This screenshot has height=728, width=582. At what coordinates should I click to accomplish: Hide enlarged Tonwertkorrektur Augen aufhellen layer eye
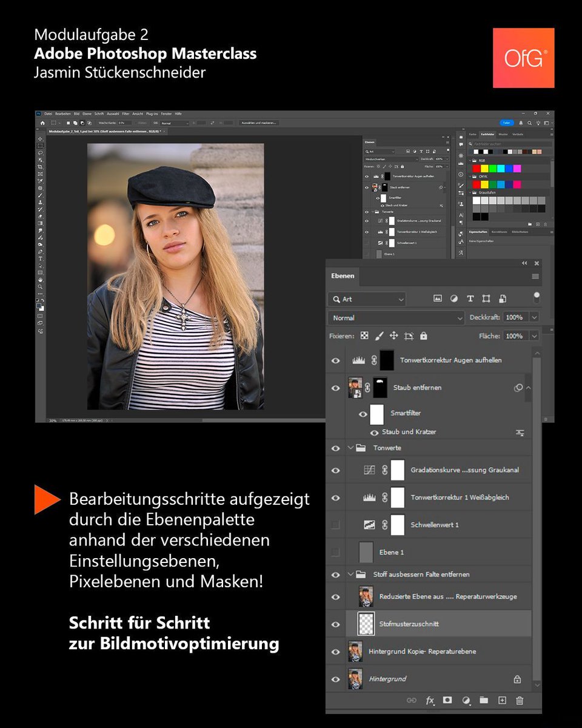click(335, 360)
